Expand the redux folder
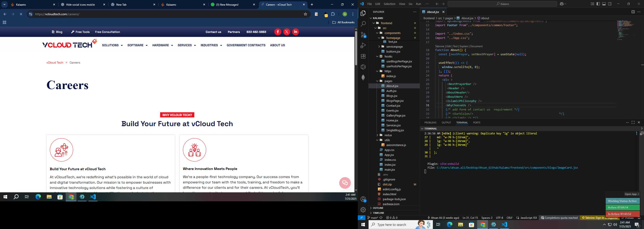 click(x=377, y=135)
